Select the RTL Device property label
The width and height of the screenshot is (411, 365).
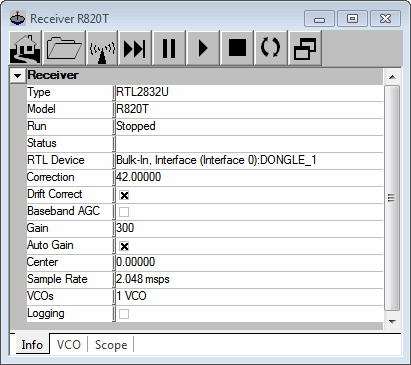[56, 160]
